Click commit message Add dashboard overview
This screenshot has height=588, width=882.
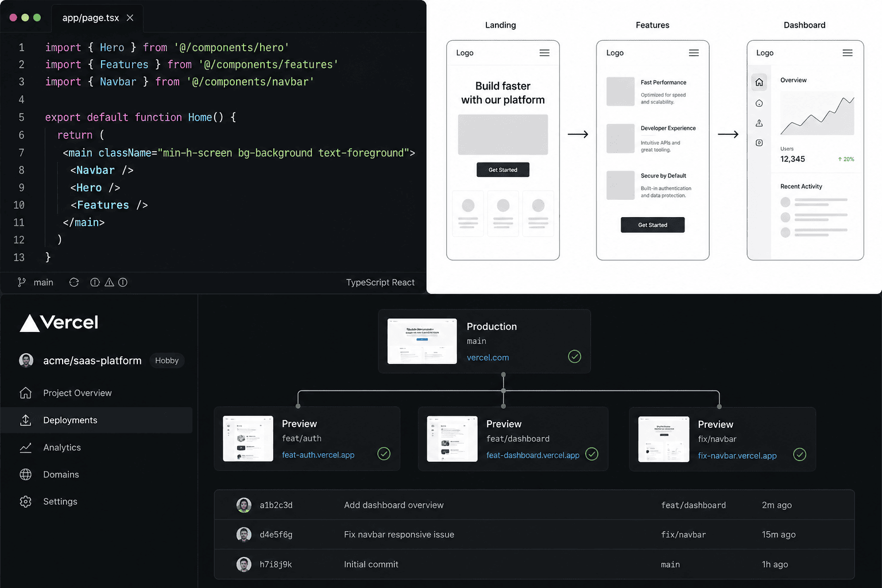click(x=394, y=505)
